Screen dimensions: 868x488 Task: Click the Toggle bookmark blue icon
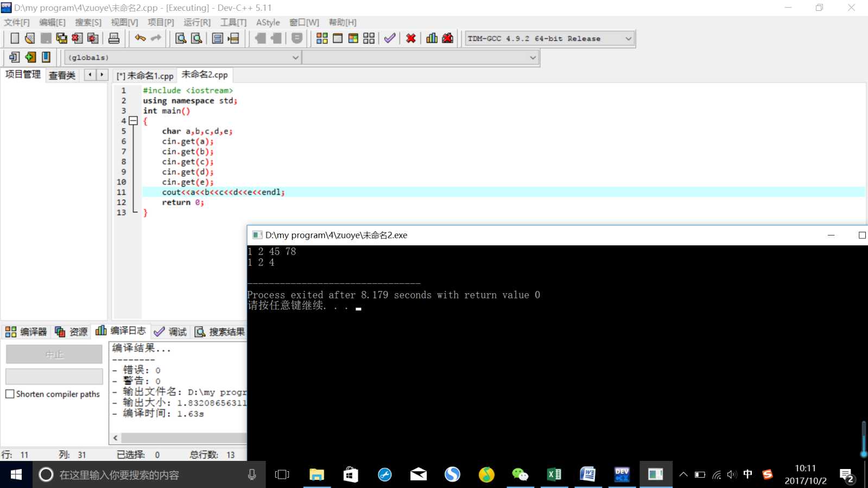point(46,57)
